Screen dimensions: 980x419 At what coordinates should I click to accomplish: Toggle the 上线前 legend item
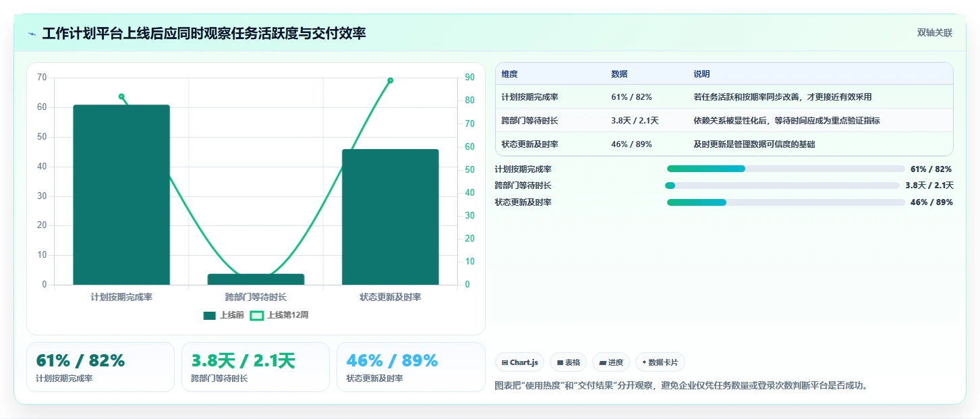tap(224, 315)
